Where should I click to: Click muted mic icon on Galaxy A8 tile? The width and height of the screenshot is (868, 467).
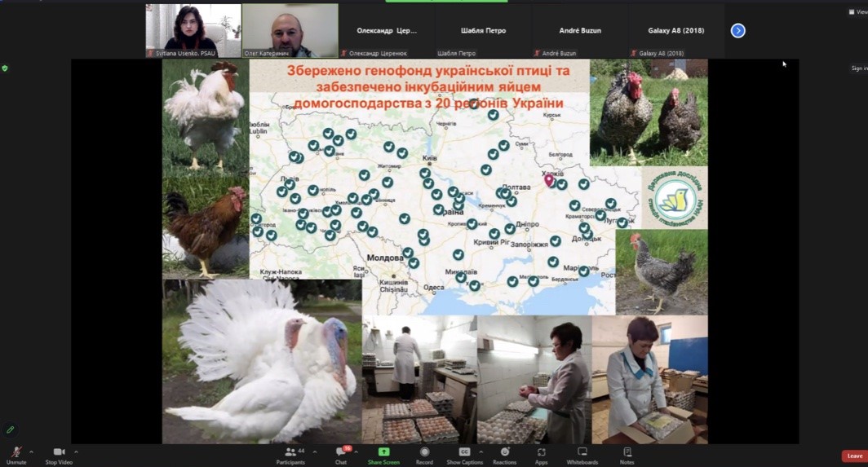(634, 53)
